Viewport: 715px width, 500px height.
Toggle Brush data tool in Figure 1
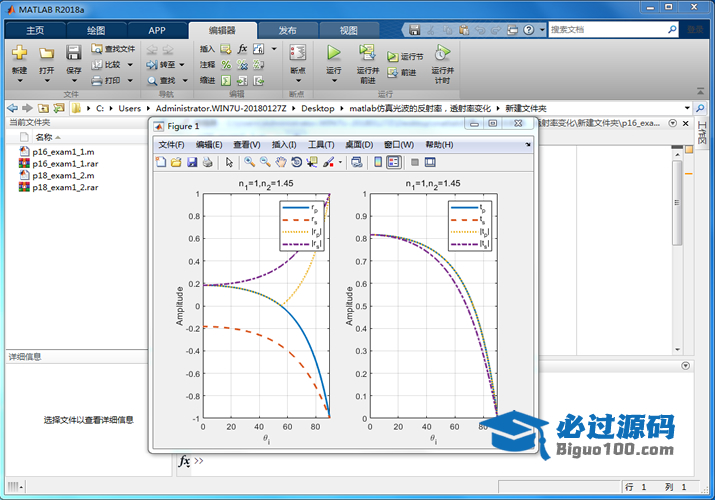(x=328, y=162)
